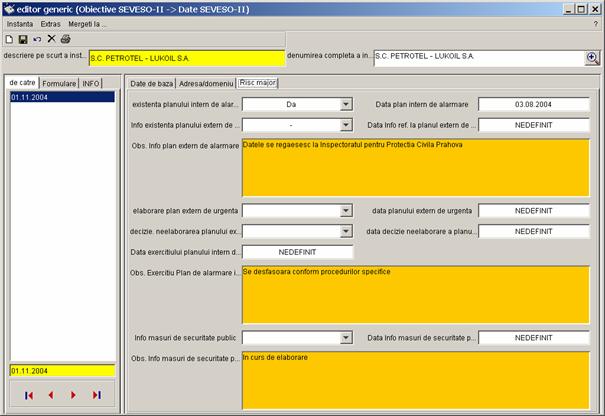The height and width of the screenshot is (416, 605).
Task: Go to next record arrow
Action: pyautogui.click(x=73, y=395)
